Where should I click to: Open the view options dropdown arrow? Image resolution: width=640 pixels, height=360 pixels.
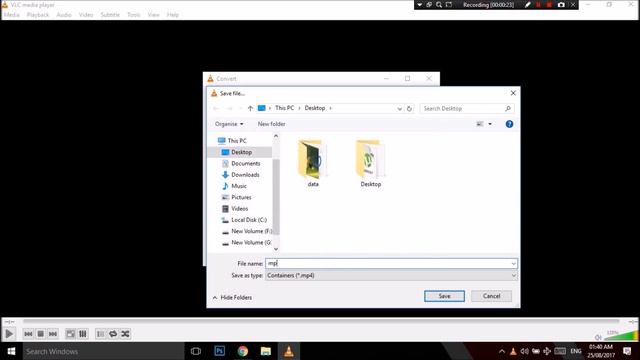click(490, 124)
